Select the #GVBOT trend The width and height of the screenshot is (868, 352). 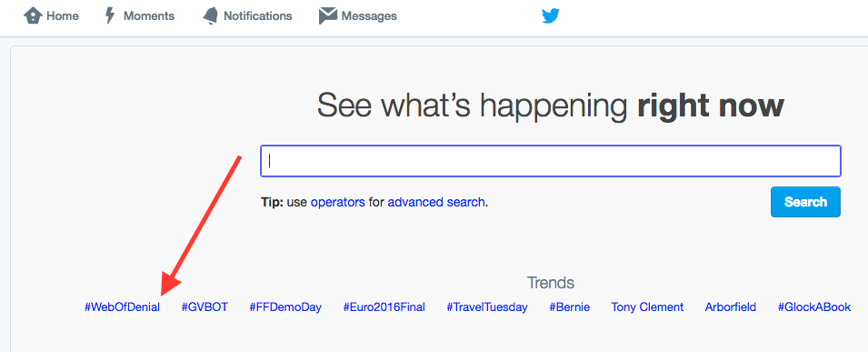[x=205, y=307]
